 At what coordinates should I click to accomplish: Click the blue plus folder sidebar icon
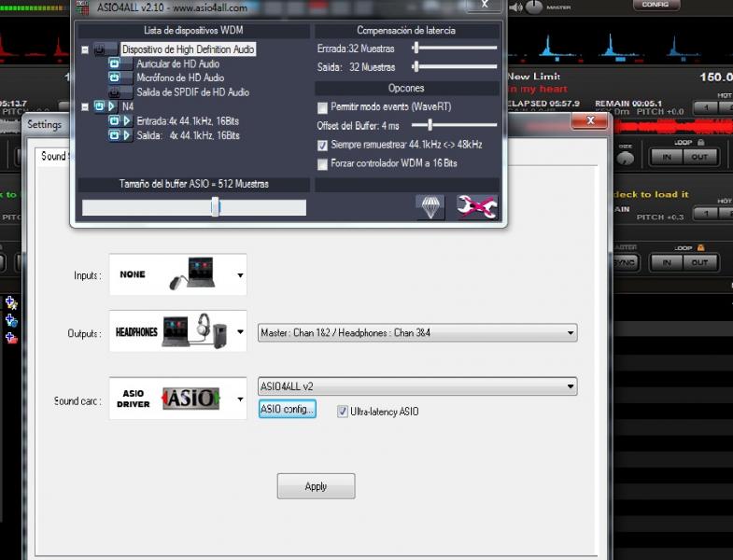(11, 320)
